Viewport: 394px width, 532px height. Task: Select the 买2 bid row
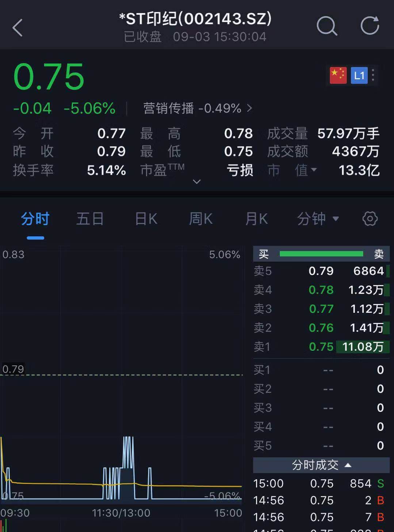click(321, 389)
